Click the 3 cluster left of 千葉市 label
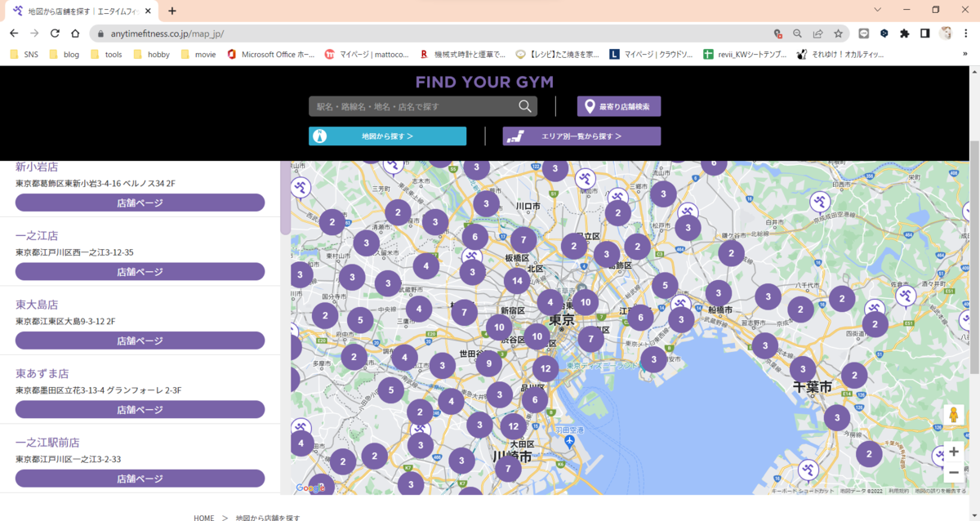This screenshot has height=521, width=980. [x=803, y=369]
